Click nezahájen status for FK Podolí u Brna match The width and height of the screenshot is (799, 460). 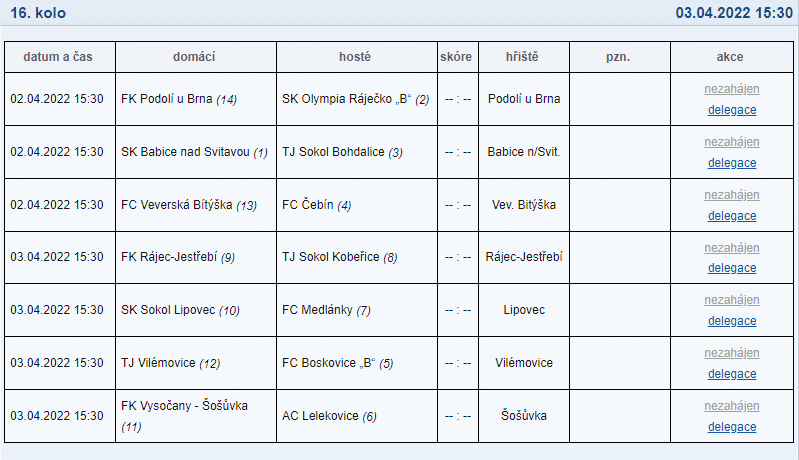click(732, 89)
